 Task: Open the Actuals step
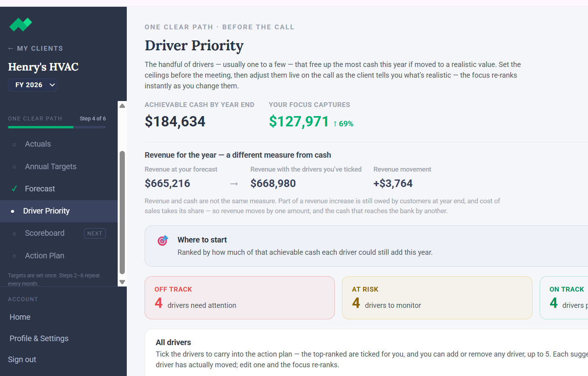pyautogui.click(x=59, y=144)
